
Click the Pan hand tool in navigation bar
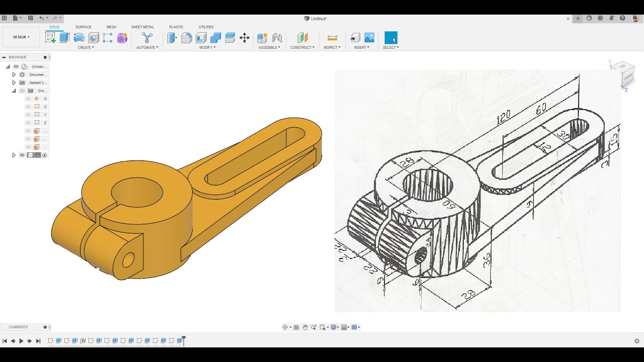tap(305, 327)
